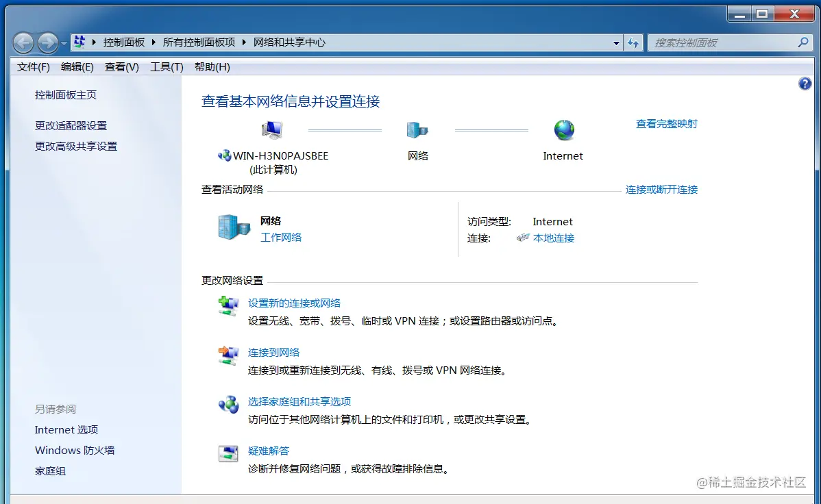Open the address bar history dropdown
The width and height of the screenshot is (821, 504).
click(615, 42)
